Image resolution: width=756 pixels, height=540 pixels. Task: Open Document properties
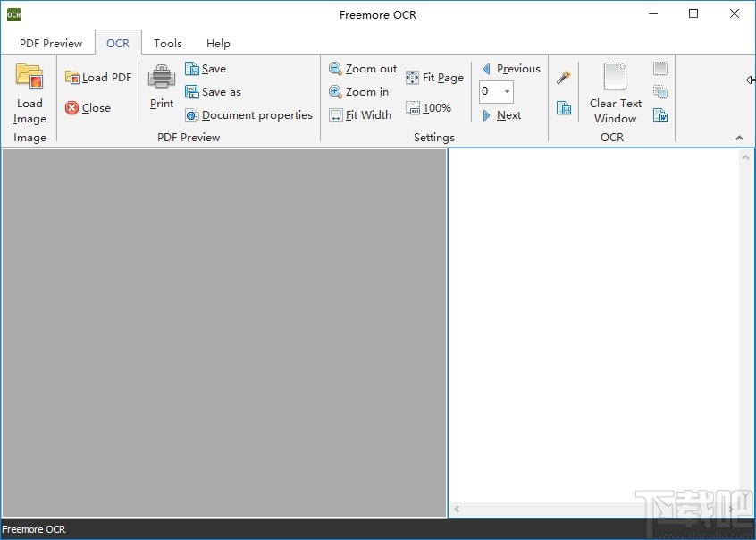click(x=248, y=114)
